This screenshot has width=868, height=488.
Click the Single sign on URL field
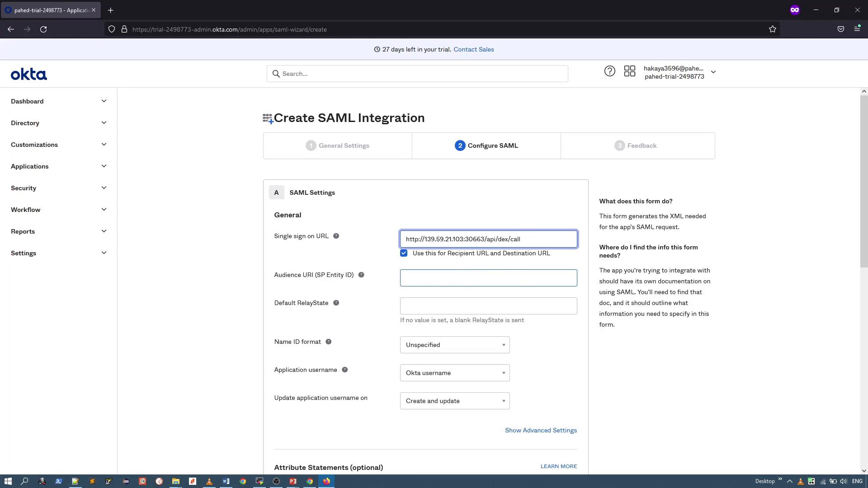488,239
